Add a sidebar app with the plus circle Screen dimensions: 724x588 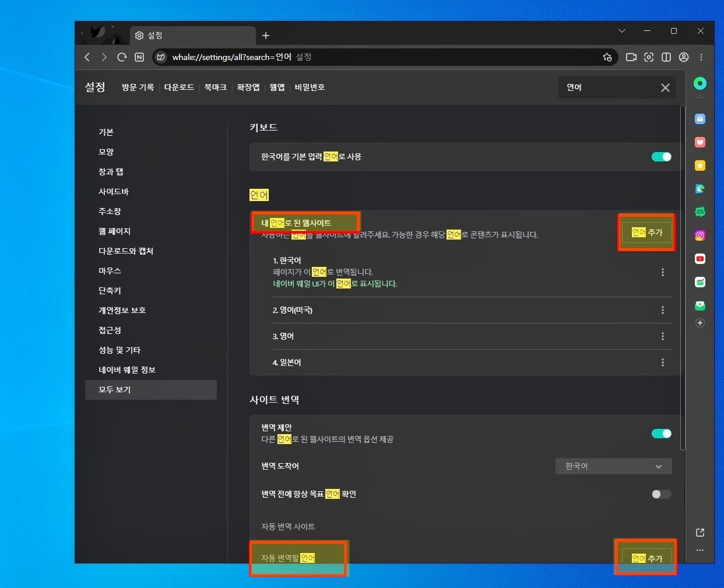(700, 323)
